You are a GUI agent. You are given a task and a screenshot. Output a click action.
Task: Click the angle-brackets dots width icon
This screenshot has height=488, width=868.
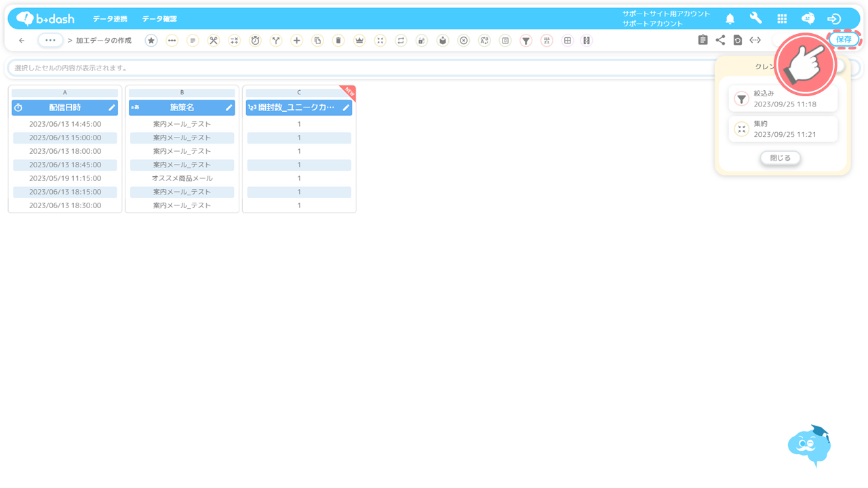click(x=755, y=41)
